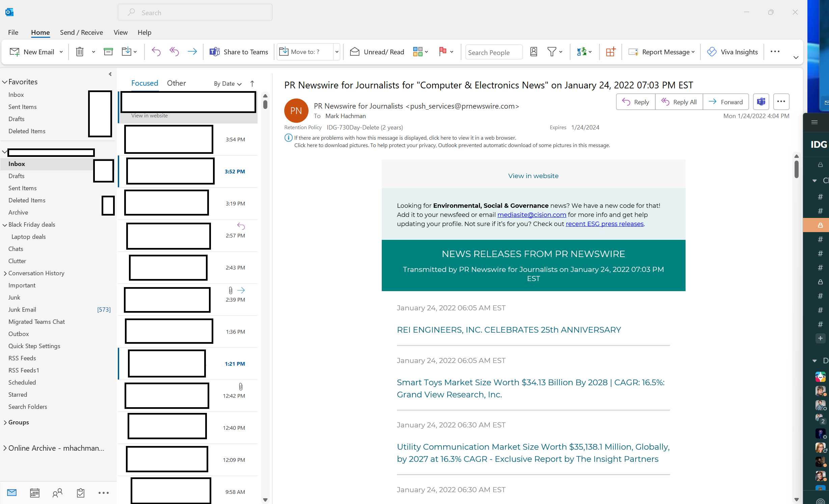829x504 pixels.
Task: Open the Send / Receive ribbon tab
Action: click(x=81, y=32)
